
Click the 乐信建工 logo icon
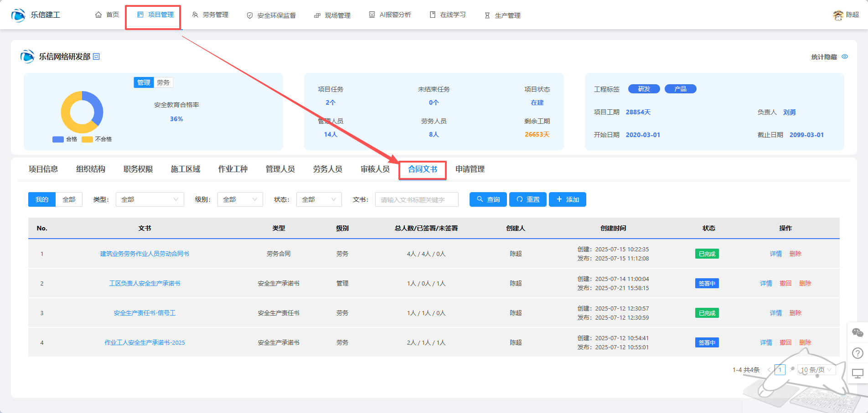pyautogui.click(x=18, y=15)
